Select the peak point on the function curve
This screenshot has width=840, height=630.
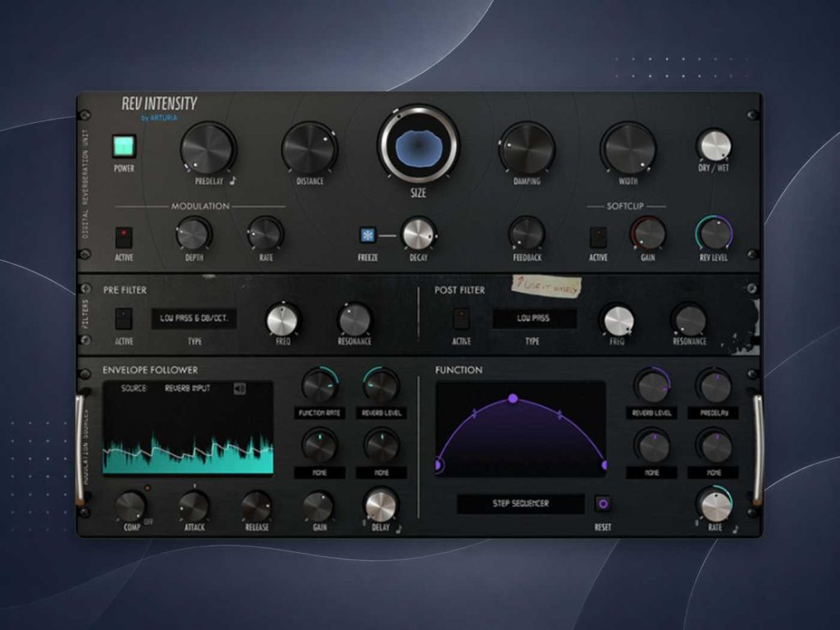tap(513, 399)
